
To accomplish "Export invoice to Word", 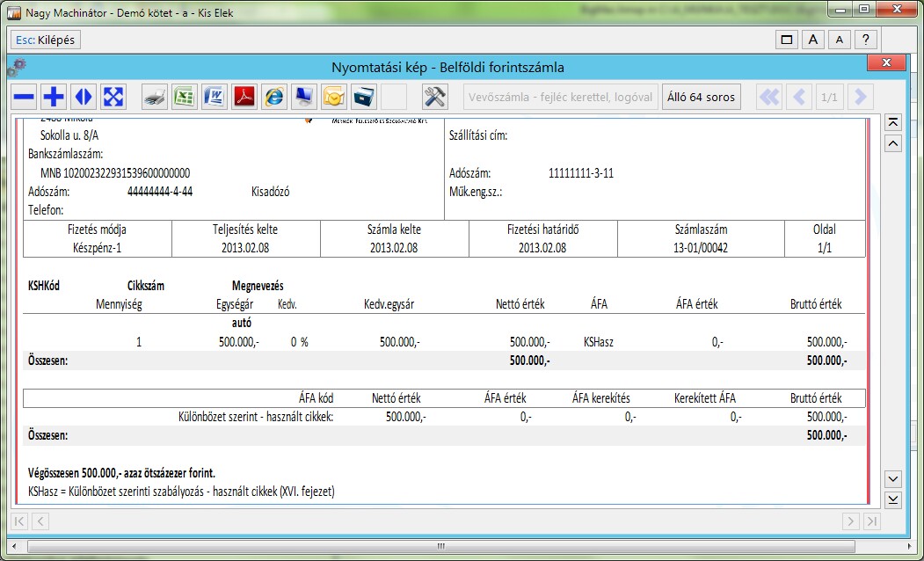I will tap(215, 97).
